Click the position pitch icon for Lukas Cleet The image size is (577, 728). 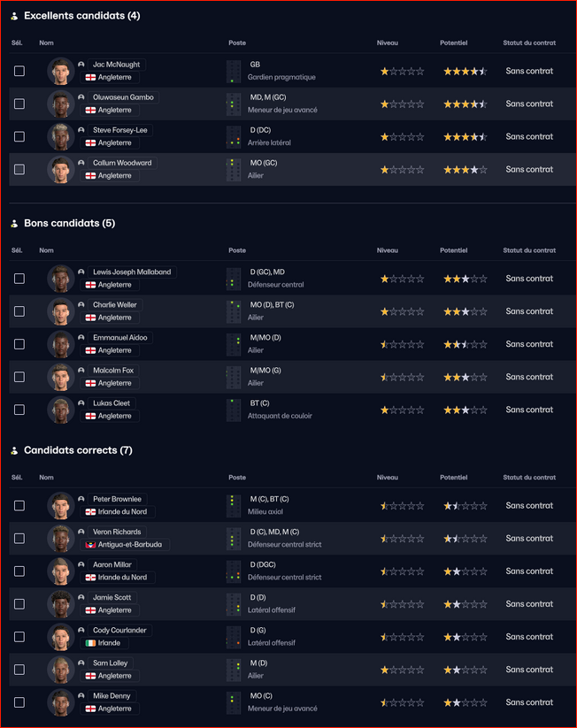(234, 410)
